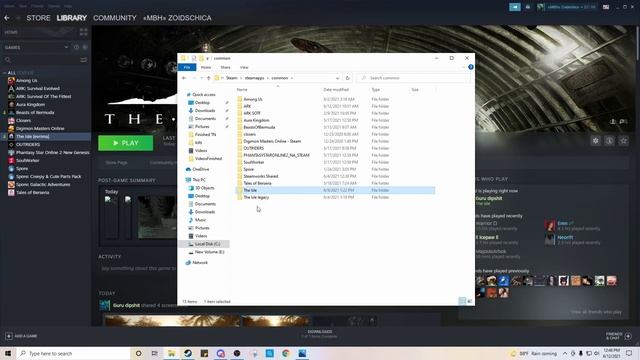Open Task View on the taskbar
The image size is (640, 360).
[x=155, y=353]
